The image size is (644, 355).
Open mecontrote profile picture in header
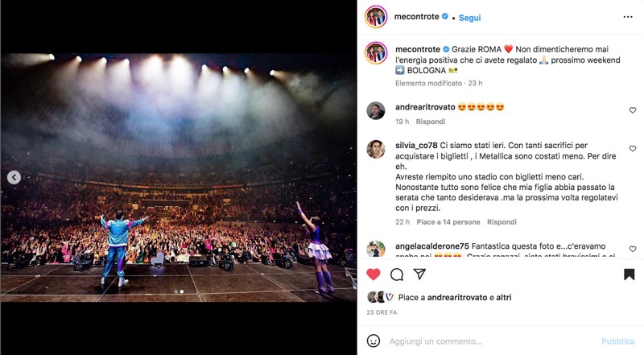point(376,17)
